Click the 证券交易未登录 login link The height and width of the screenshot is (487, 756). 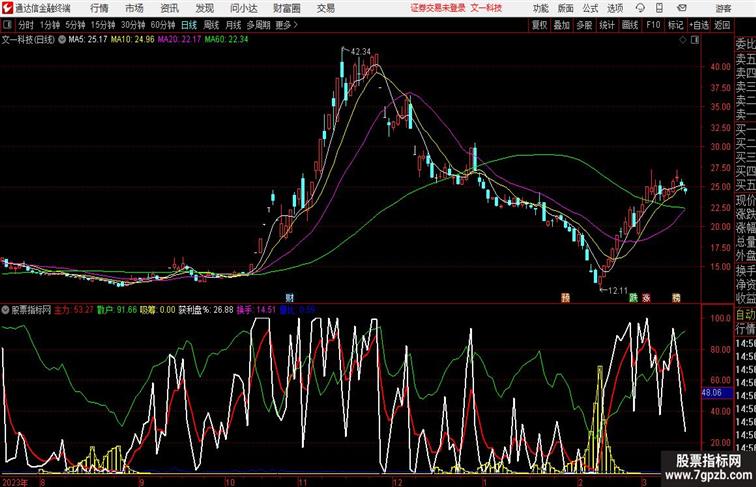point(438,8)
